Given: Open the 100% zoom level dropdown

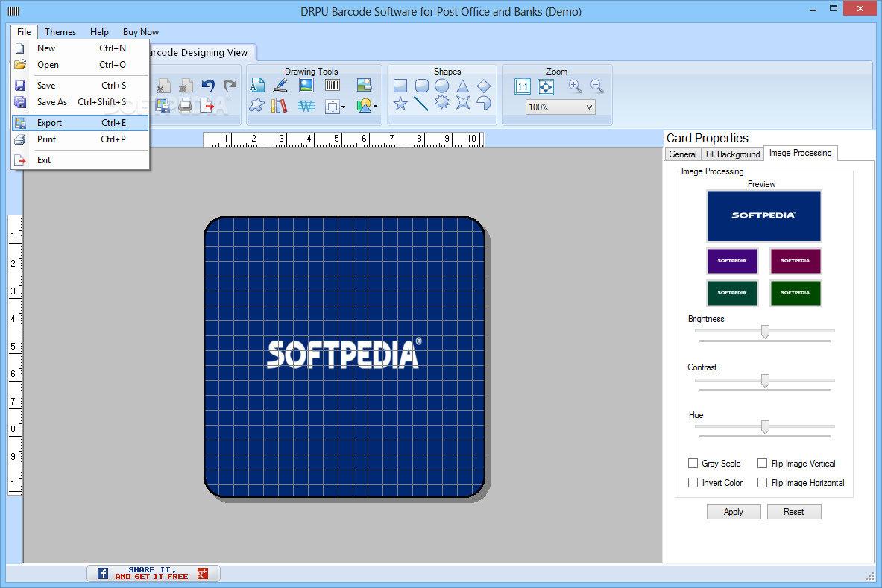Looking at the screenshot, I should [560, 107].
